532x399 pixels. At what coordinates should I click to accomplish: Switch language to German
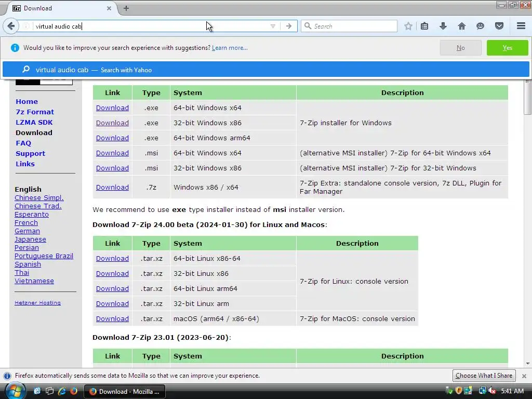(27, 231)
